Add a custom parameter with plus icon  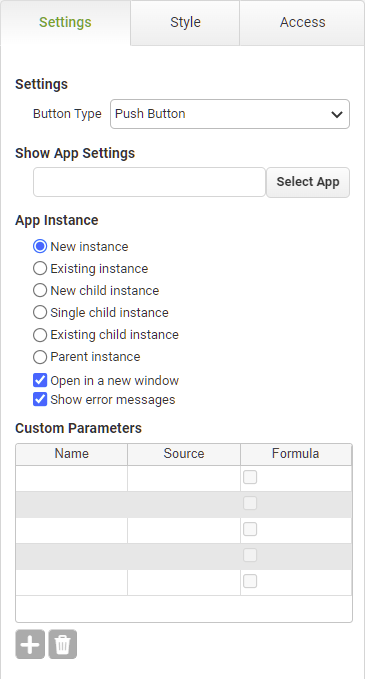tap(30, 644)
